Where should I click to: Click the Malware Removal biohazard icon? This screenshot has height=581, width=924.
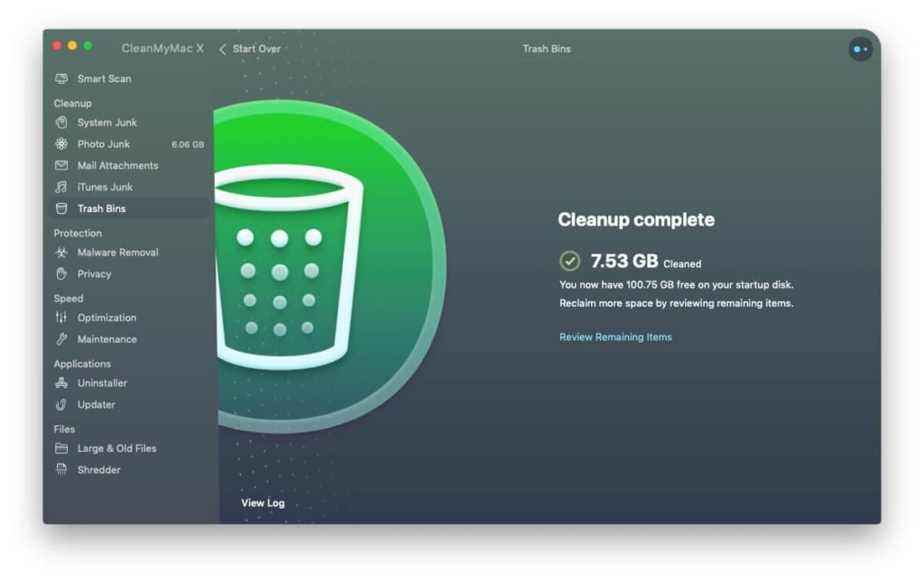pos(61,253)
